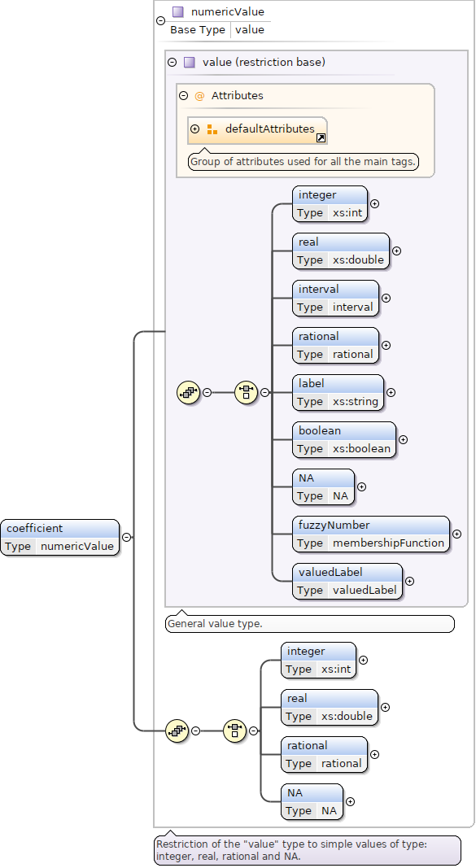Expand the upper NA element
476x868 pixels.
[361, 486]
